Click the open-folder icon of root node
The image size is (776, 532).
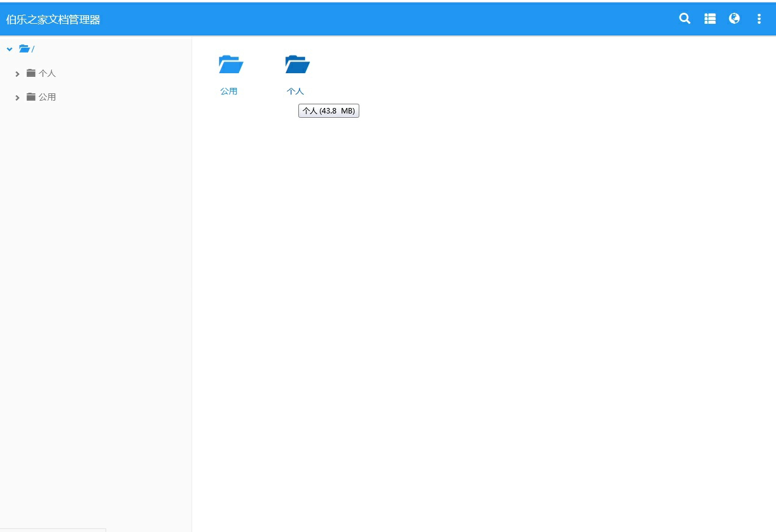(x=24, y=49)
